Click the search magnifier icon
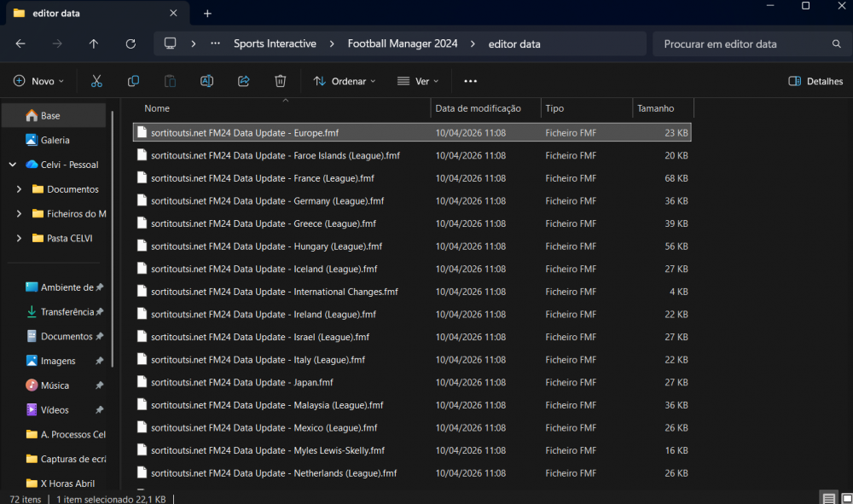This screenshot has width=853, height=504. pos(836,44)
